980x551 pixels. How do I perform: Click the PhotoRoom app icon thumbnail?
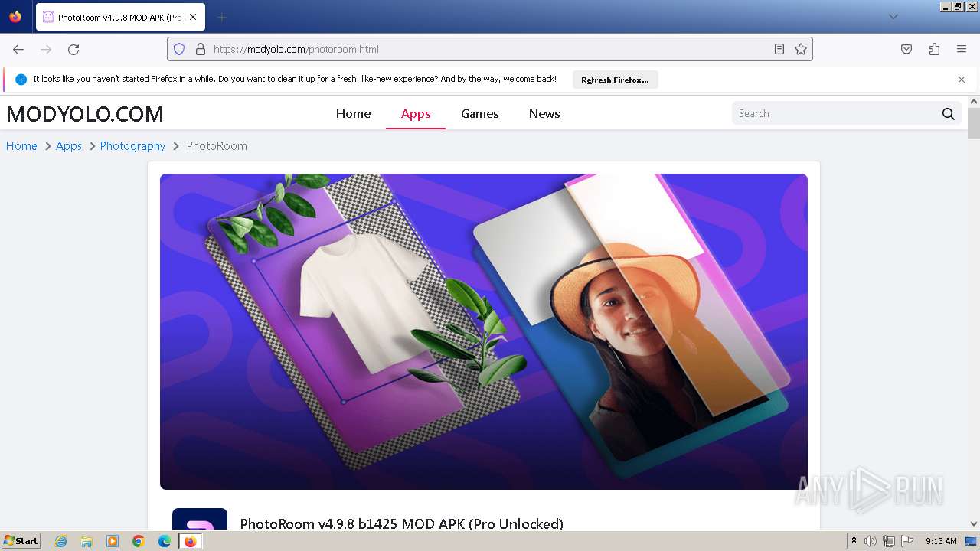[x=200, y=519]
